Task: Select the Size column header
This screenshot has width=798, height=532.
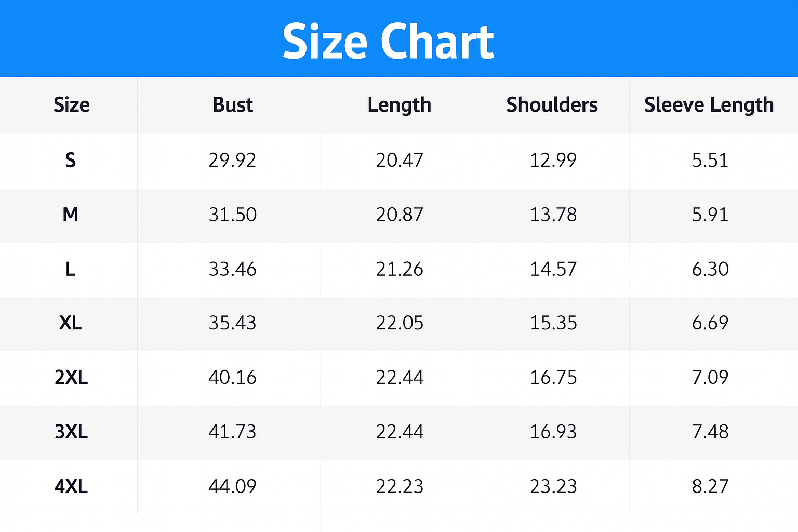Action: click(x=71, y=105)
